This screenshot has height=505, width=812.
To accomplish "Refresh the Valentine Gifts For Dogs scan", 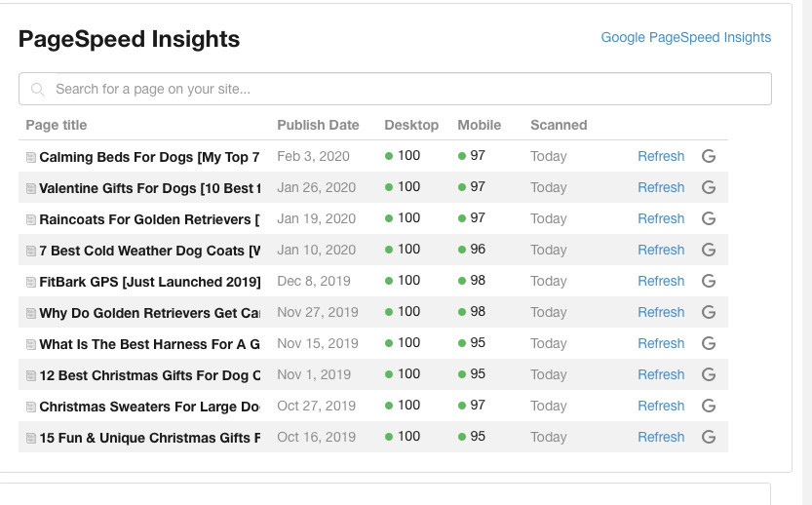I will click(x=661, y=187).
